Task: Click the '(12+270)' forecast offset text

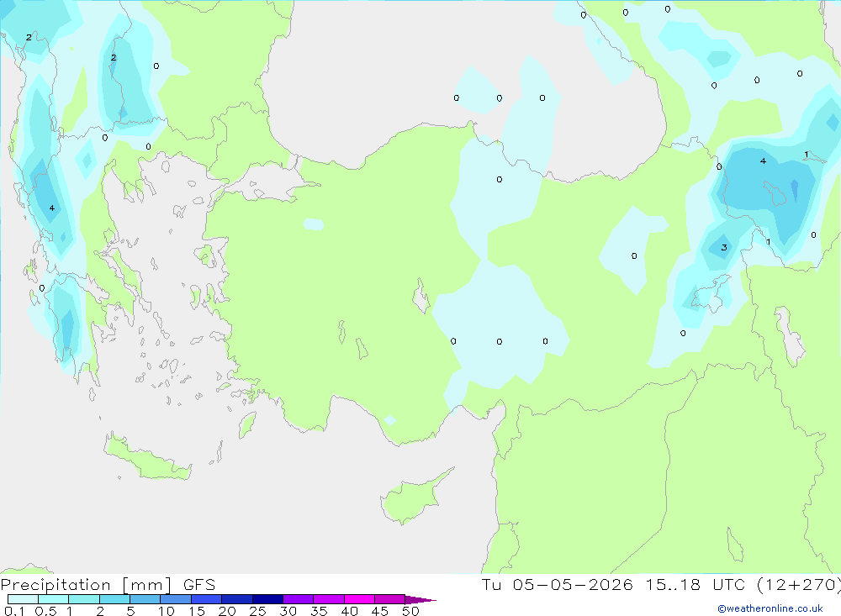Action: tap(799, 584)
